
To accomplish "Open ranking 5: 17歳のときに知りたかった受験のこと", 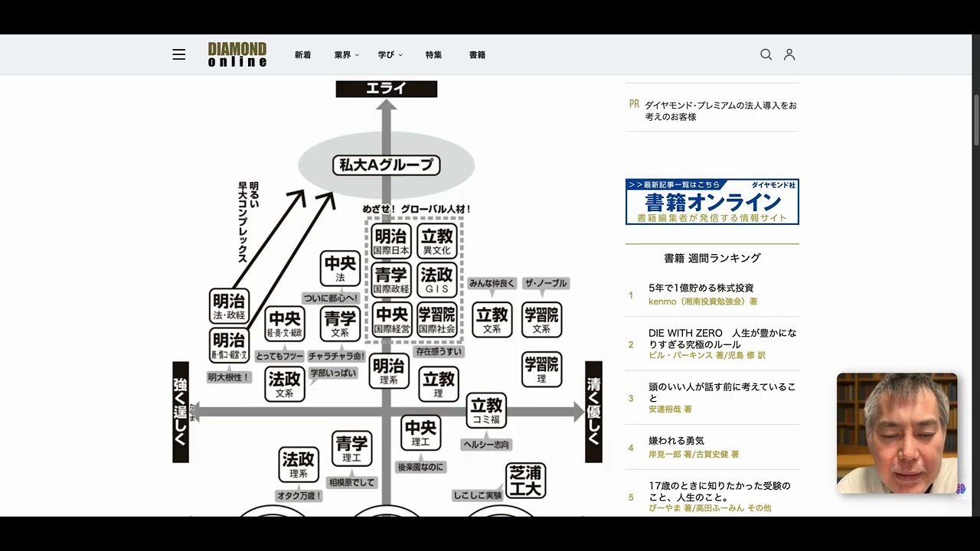I will click(x=720, y=491).
